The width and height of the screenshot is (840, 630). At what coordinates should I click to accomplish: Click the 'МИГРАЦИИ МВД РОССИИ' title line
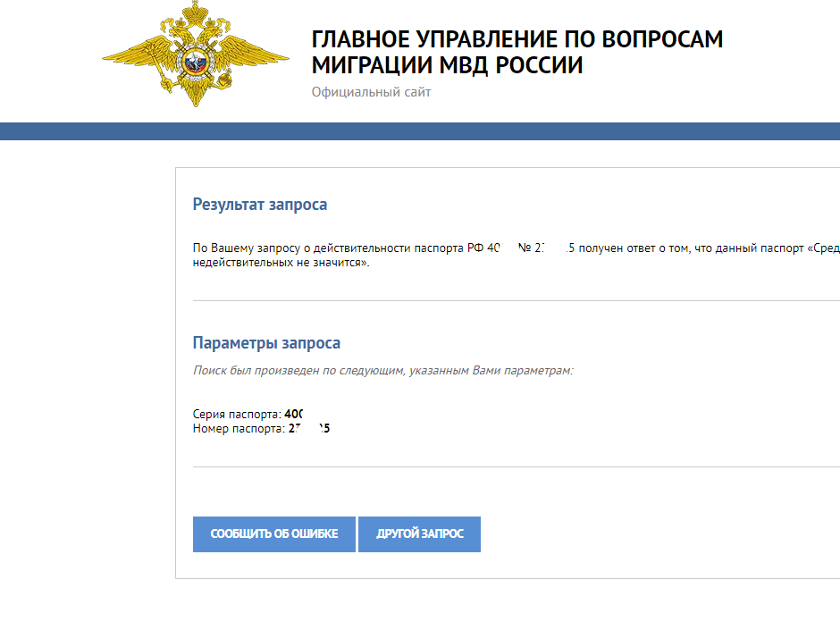[x=447, y=66]
